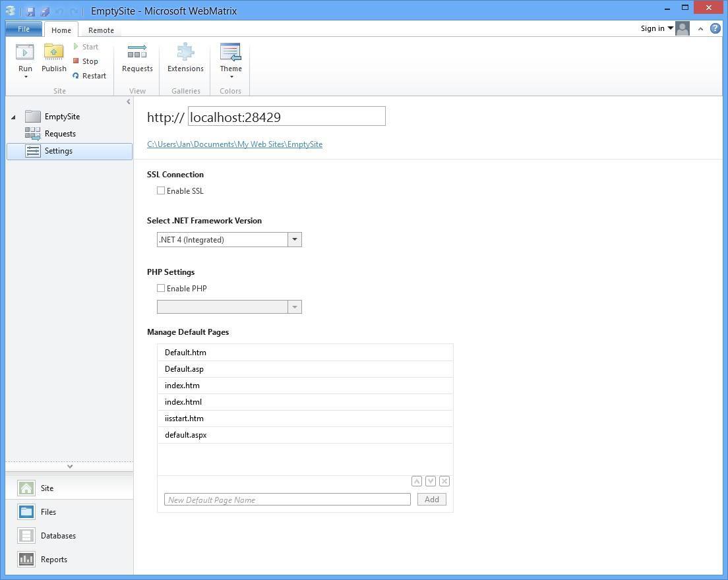
Task: Click the Theme colors icon
Action: click(231, 52)
